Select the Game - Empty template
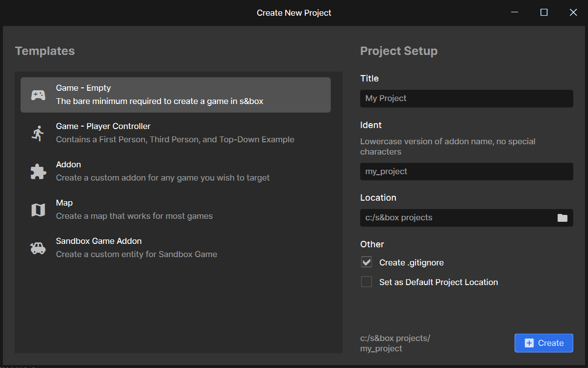The image size is (588, 368). click(x=175, y=95)
